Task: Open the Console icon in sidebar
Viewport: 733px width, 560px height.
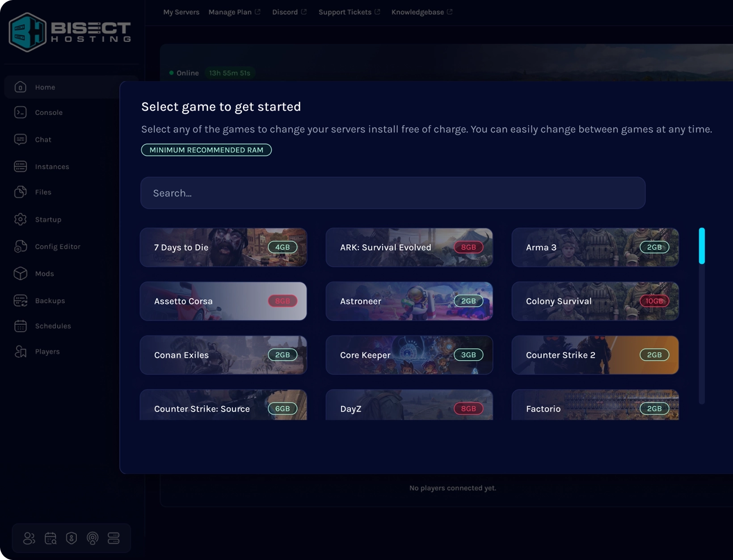Action: click(20, 113)
